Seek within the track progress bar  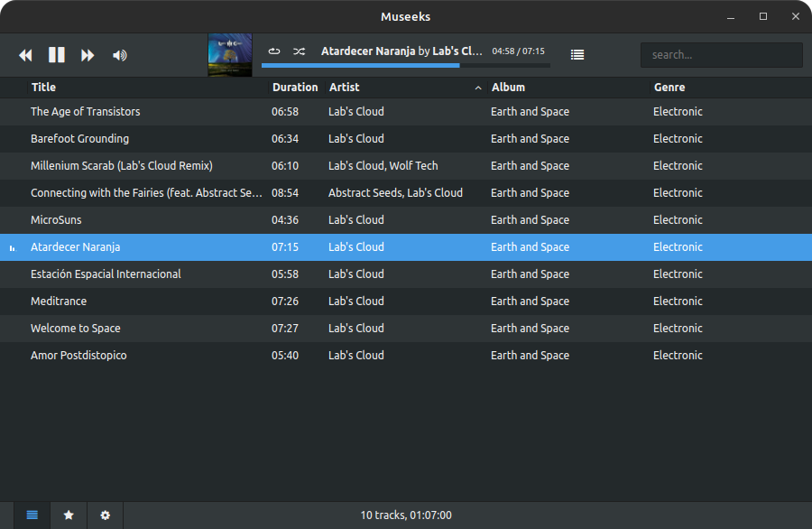point(406,65)
